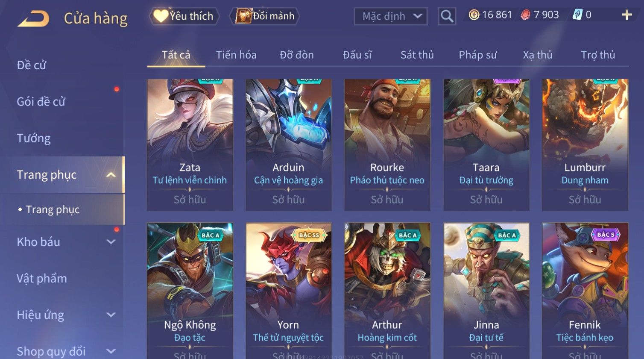Switch to the Pháp sư tab
The width and height of the screenshot is (644, 359).
point(477,55)
